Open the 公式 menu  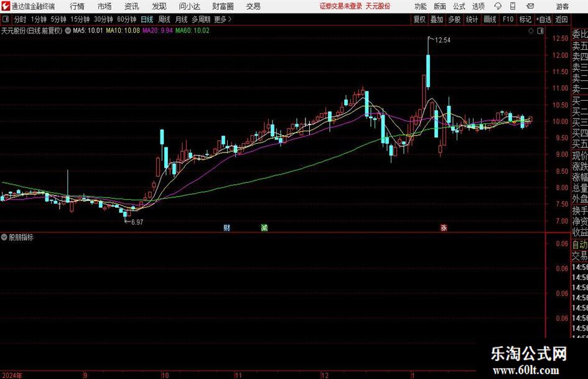(459, 6)
